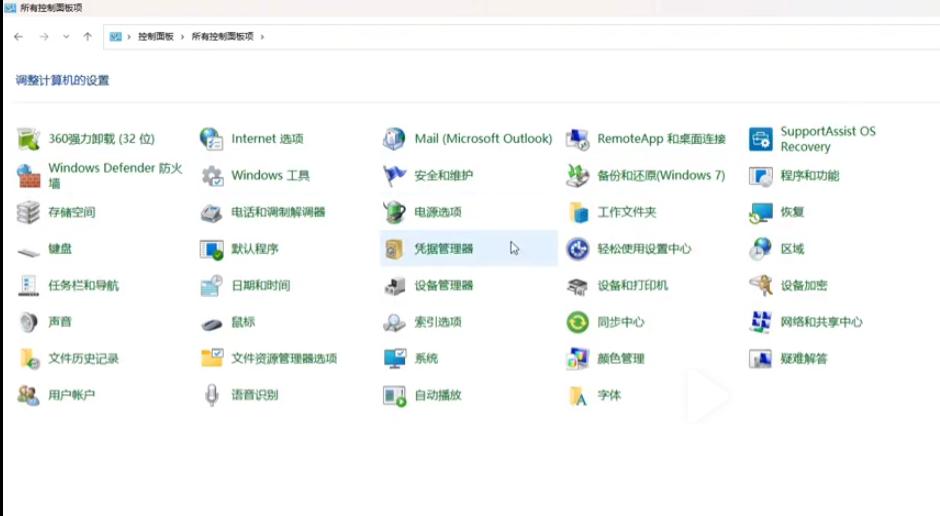Open the 凭据管理器 safe icon
The image size is (940, 516).
394,249
